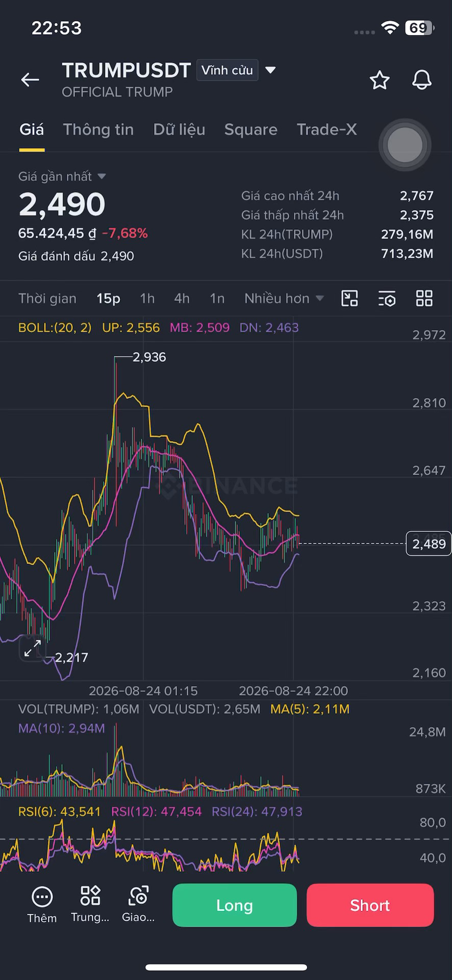Open the Wi-Fi status icon
This screenshot has height=980, width=452.
pyautogui.click(x=390, y=28)
